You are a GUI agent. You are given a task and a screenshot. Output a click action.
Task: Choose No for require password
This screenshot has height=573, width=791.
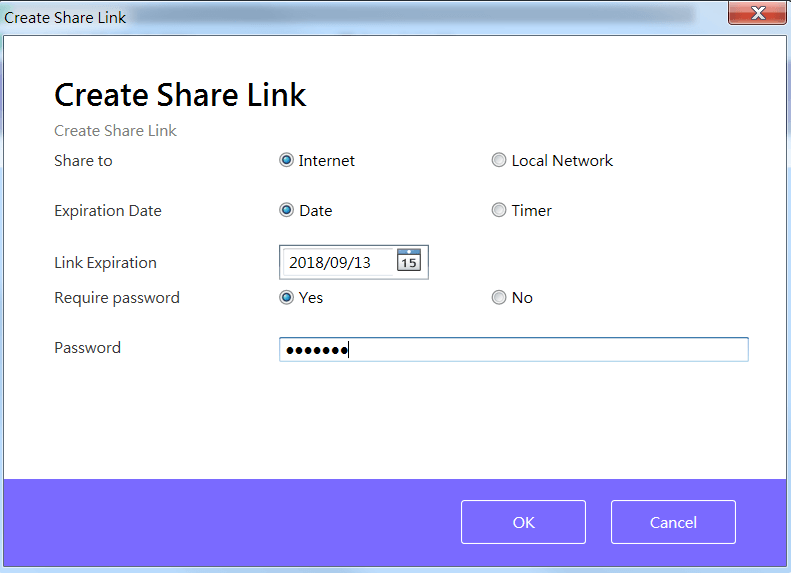coord(499,298)
